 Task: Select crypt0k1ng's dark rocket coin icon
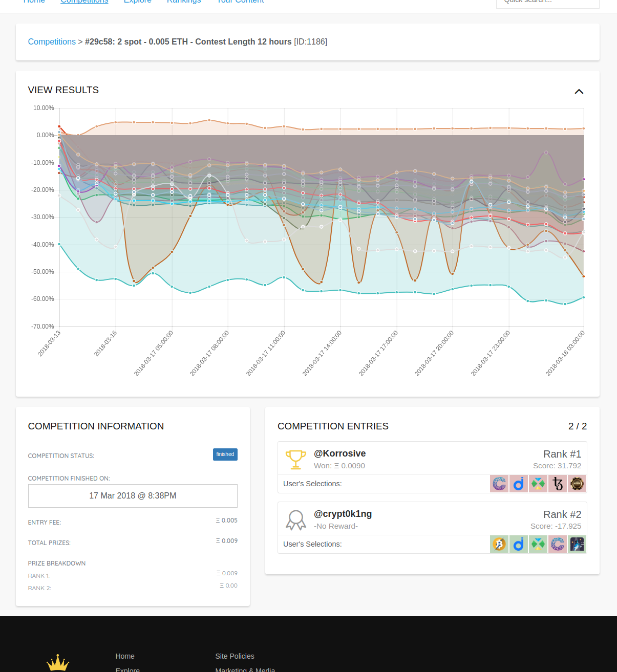coord(577,544)
